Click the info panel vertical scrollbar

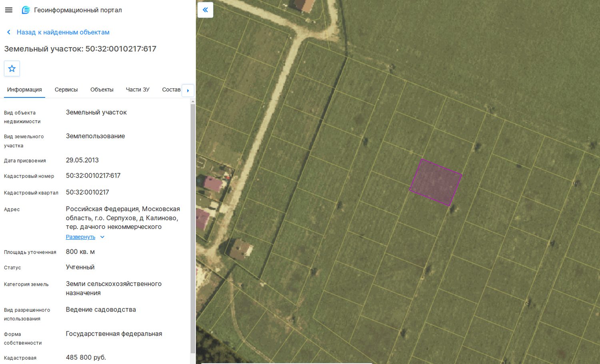coord(193,229)
